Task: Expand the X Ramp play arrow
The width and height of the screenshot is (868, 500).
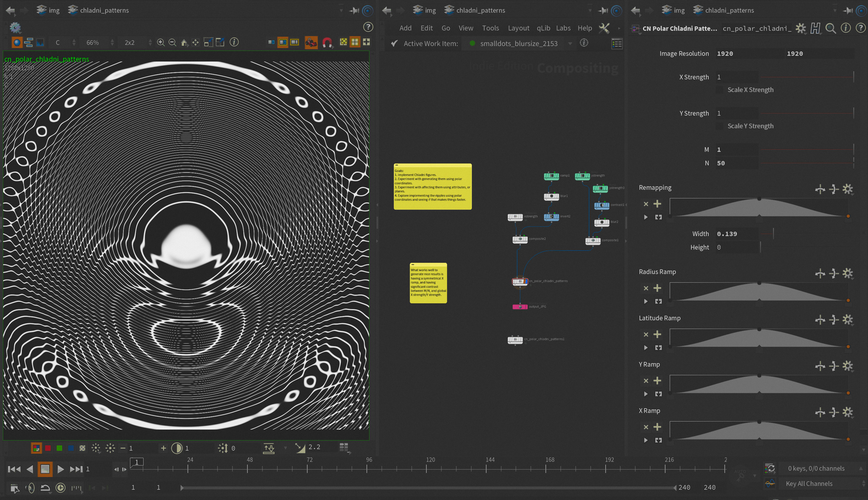Action: (646, 440)
